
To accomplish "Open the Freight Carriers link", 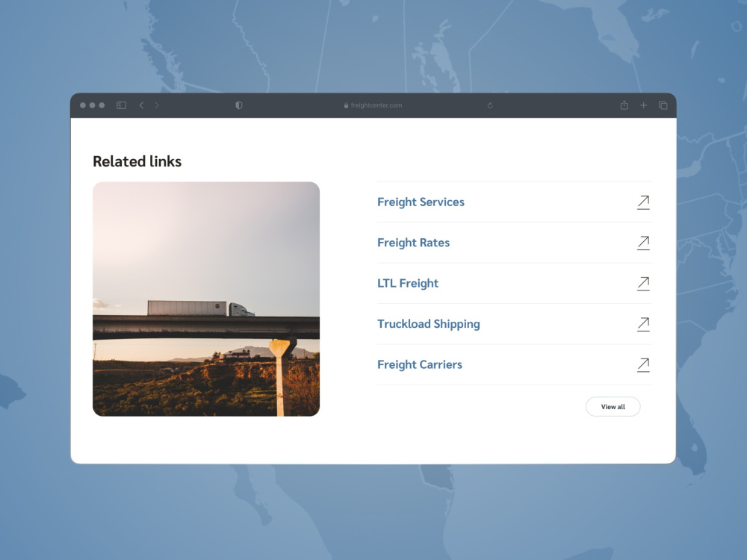I will pos(420,364).
